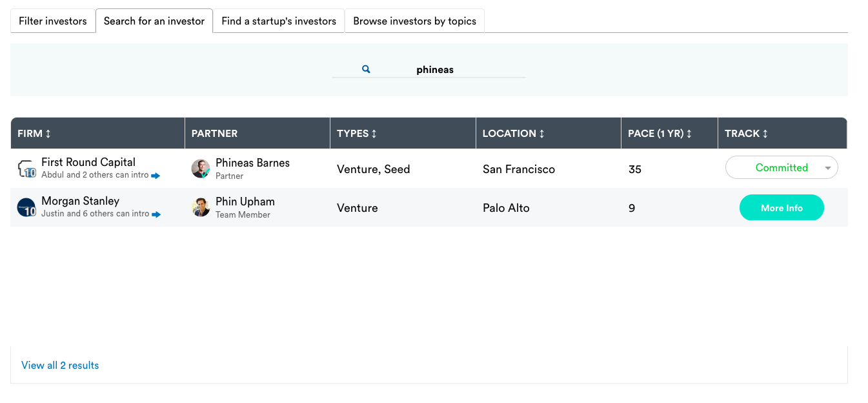The width and height of the screenshot is (868, 403).
Task: Click the First Round Capital logo icon
Action: pos(26,169)
